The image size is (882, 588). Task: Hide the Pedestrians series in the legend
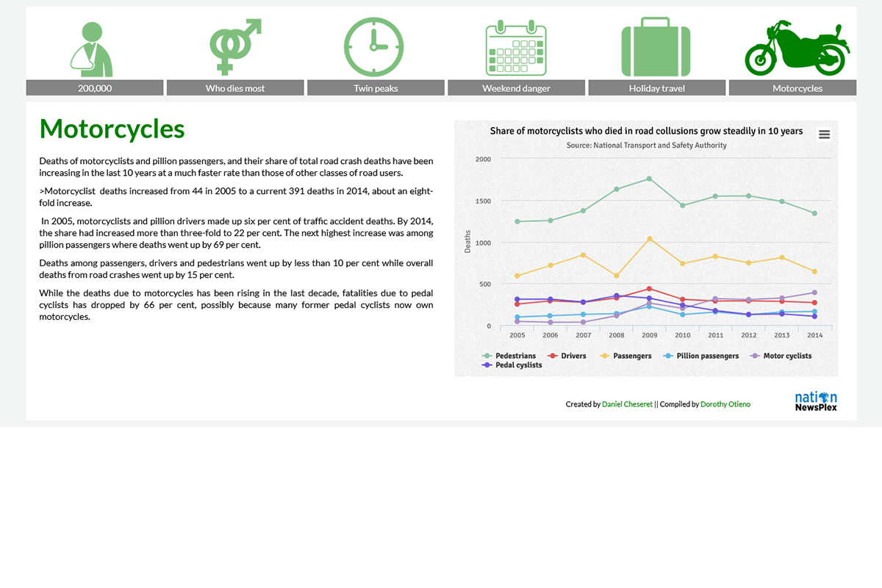point(516,356)
